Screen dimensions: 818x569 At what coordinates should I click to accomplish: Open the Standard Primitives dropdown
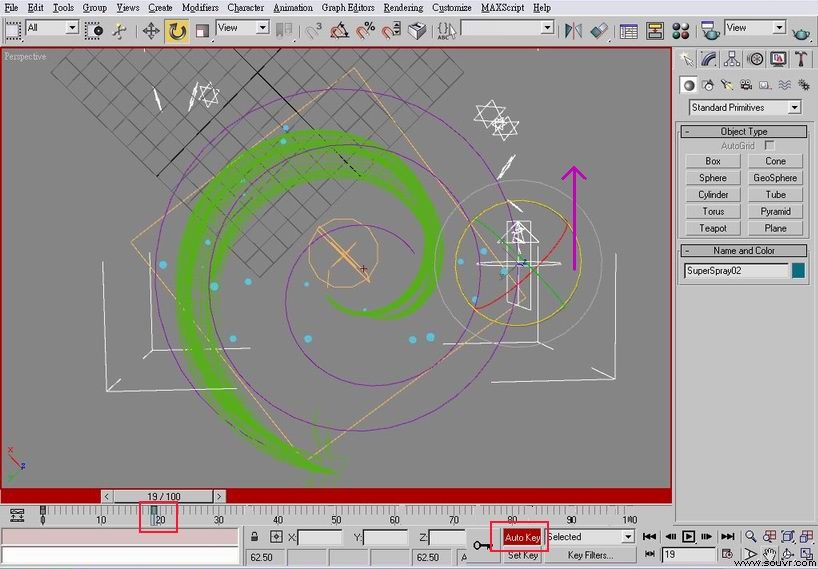(x=744, y=107)
